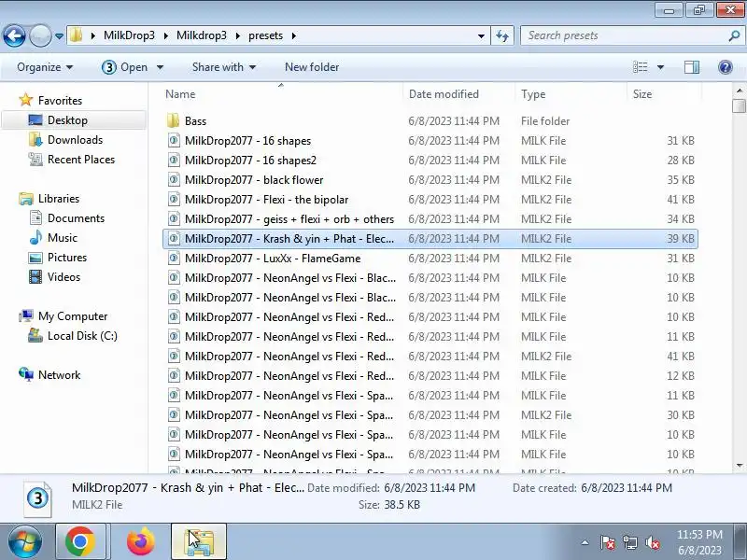This screenshot has width=747, height=560.
Task: Click MilkDrop3 breadcrumb in address bar
Action: click(x=129, y=35)
